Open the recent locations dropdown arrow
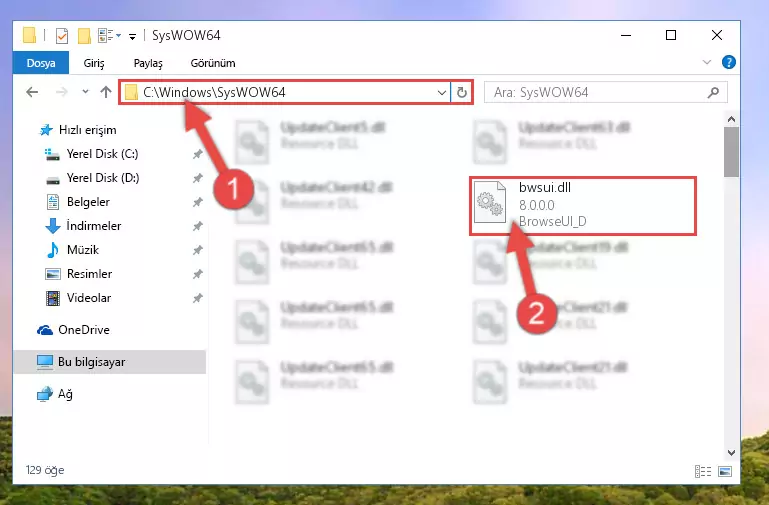Screen dimensions: 769x505 (85, 92)
